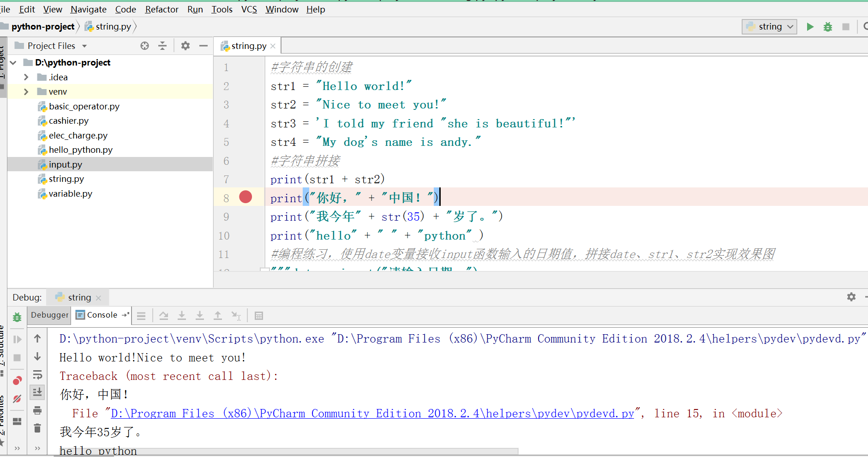Open Debug panel gear settings

(x=851, y=297)
